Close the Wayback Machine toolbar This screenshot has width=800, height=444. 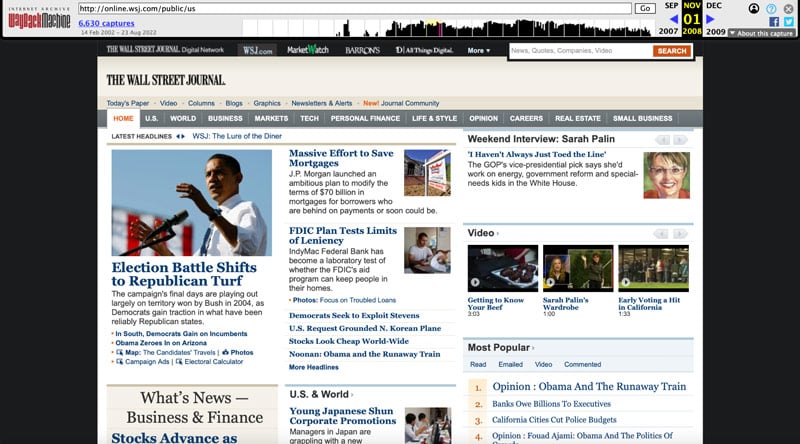click(788, 9)
